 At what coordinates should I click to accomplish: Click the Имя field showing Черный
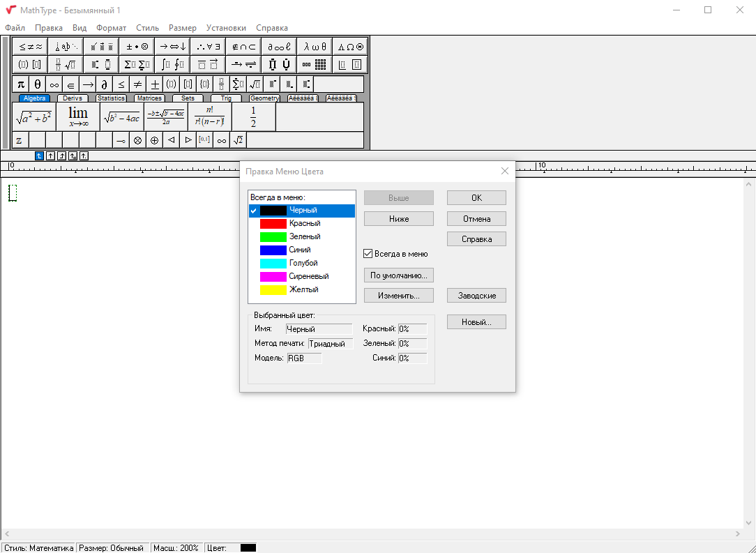[x=319, y=329]
